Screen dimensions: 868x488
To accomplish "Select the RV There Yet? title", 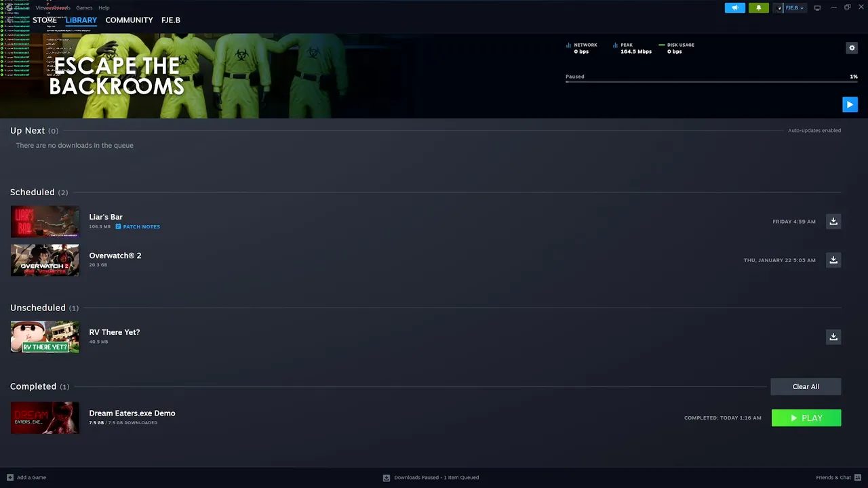I will click(x=115, y=332).
